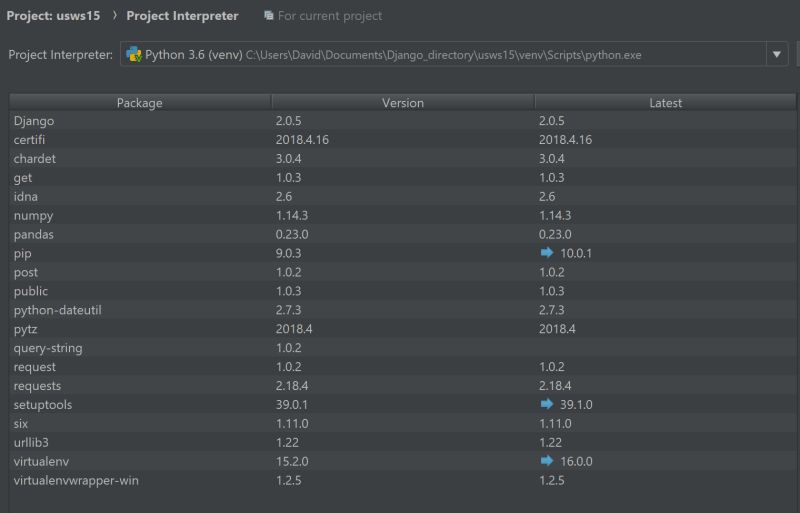The width and height of the screenshot is (800, 513).
Task: Click the virtualenv upgrade-available arrow icon
Action: click(547, 461)
